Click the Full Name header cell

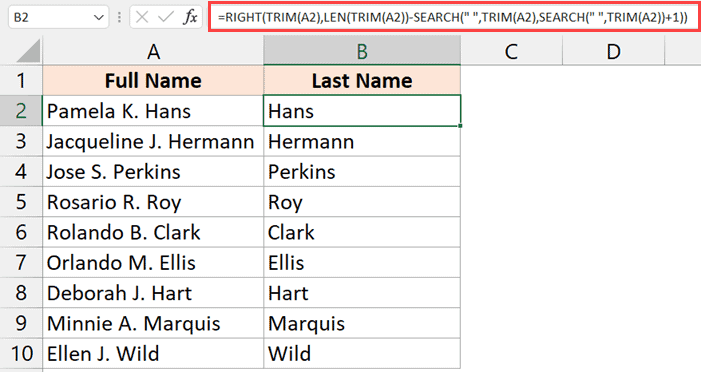[153, 80]
